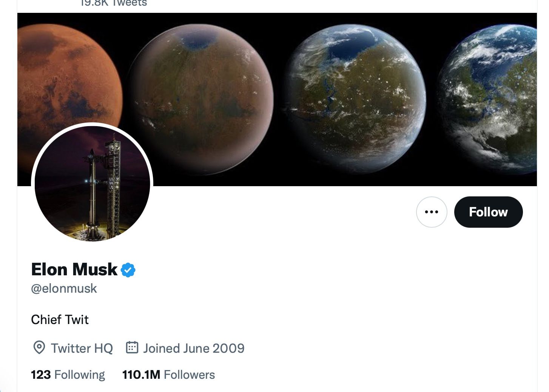View the 123 Following list

point(68,375)
